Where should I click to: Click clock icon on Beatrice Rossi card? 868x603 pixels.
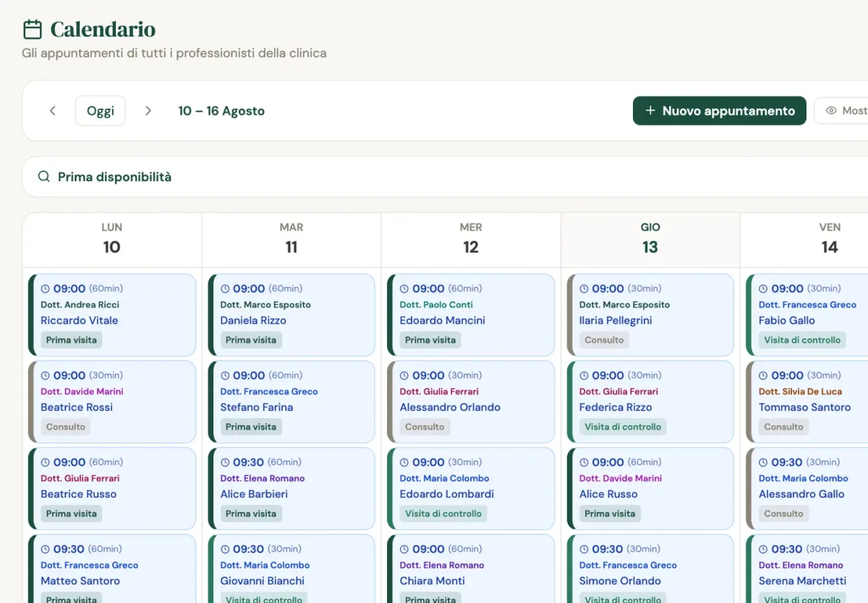point(46,375)
